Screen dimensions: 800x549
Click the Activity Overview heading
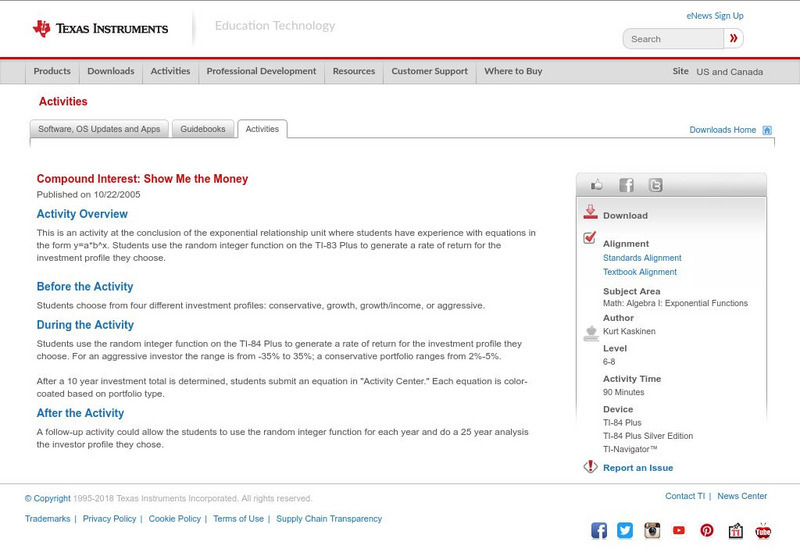(x=82, y=214)
